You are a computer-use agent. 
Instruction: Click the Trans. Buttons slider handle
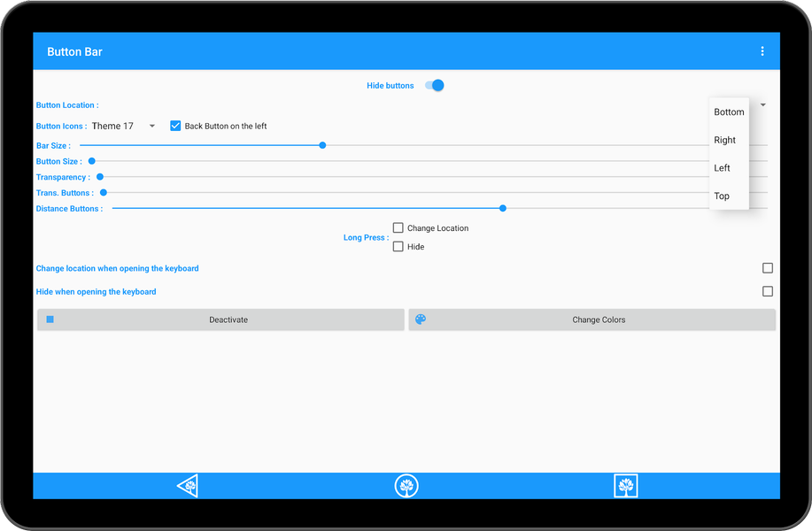(104, 193)
